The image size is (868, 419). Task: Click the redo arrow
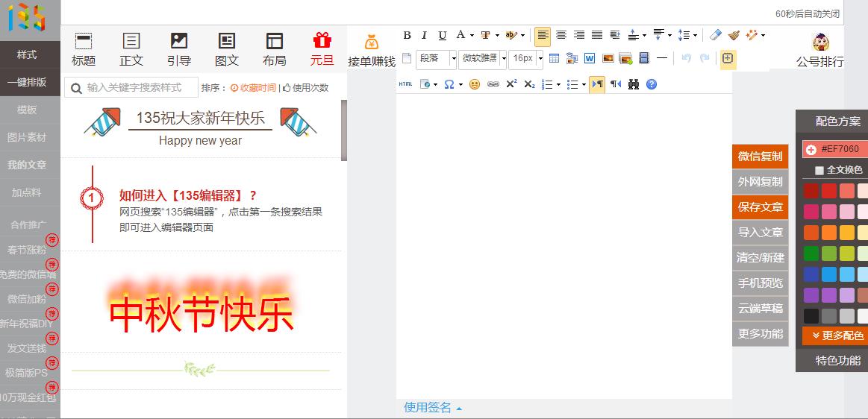[x=704, y=58]
